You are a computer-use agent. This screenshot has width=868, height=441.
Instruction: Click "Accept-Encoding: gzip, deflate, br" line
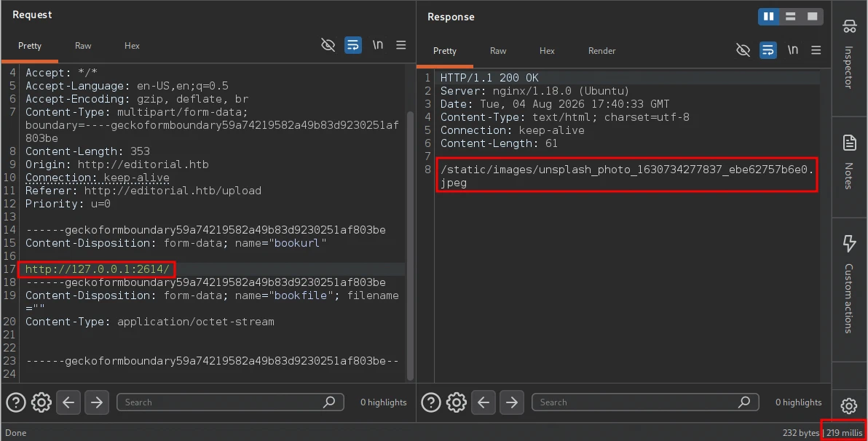137,99
